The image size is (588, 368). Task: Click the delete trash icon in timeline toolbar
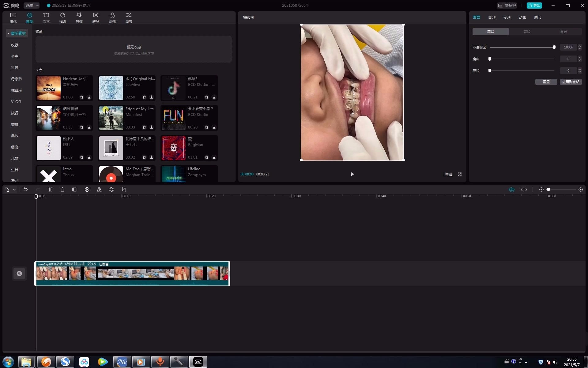click(62, 190)
